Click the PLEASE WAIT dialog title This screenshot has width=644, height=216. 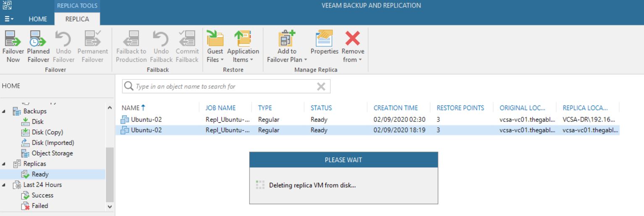343,160
